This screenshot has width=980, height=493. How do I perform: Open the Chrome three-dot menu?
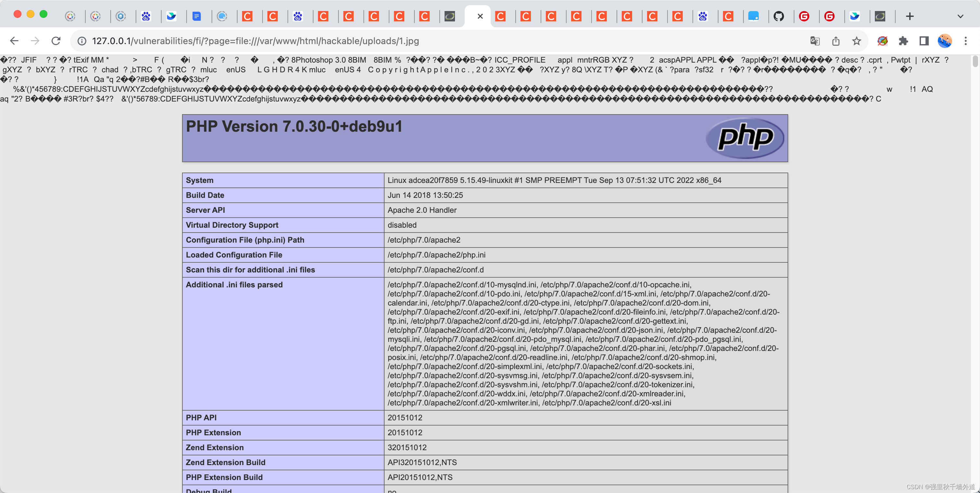pyautogui.click(x=965, y=41)
